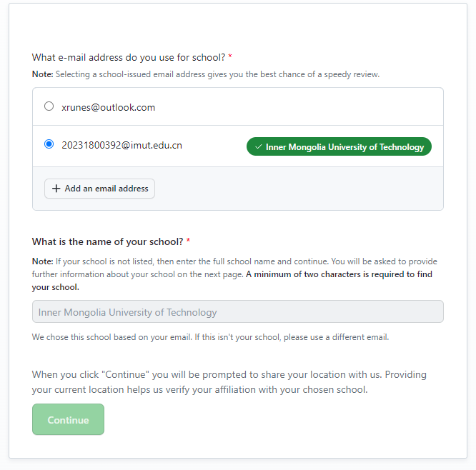The width and height of the screenshot is (476, 470).
Task: Click the "We chose this school" helper text
Action: (x=210, y=337)
